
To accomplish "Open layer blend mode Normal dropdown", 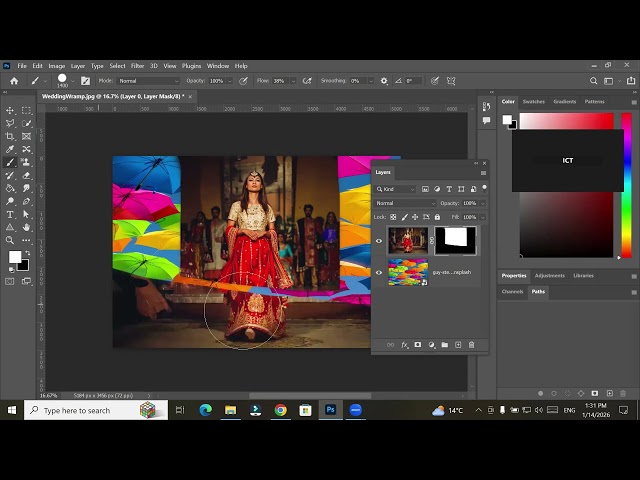I will (x=405, y=203).
